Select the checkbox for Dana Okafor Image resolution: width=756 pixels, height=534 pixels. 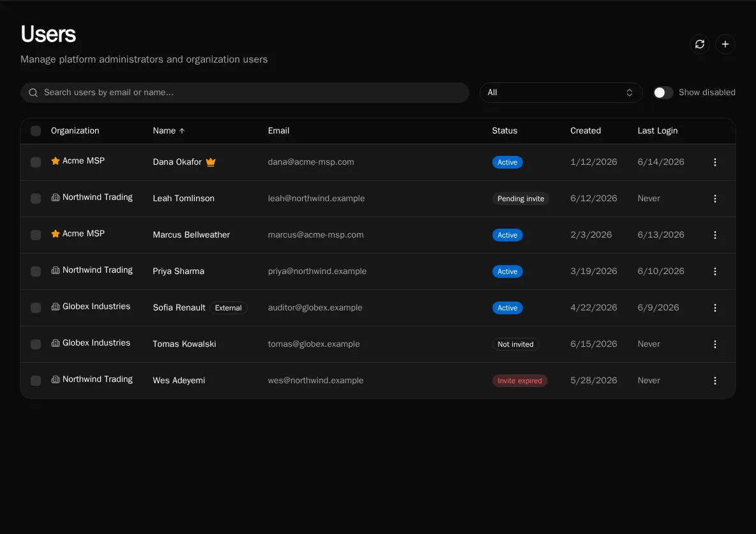click(36, 162)
